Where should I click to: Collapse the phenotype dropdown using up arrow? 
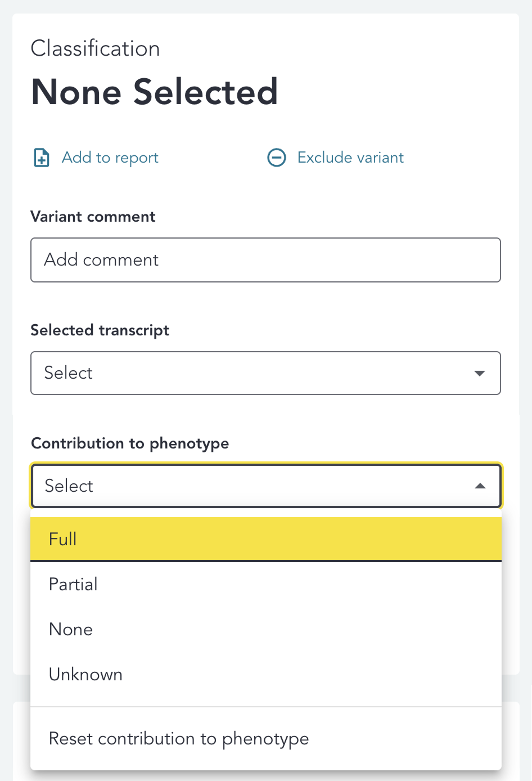tap(480, 486)
